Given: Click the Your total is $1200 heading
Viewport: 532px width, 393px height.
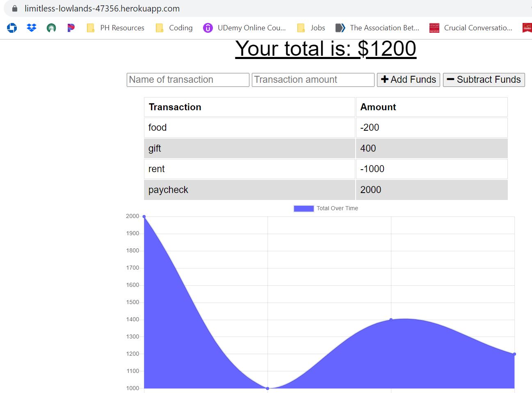Looking at the screenshot, I should [326, 49].
